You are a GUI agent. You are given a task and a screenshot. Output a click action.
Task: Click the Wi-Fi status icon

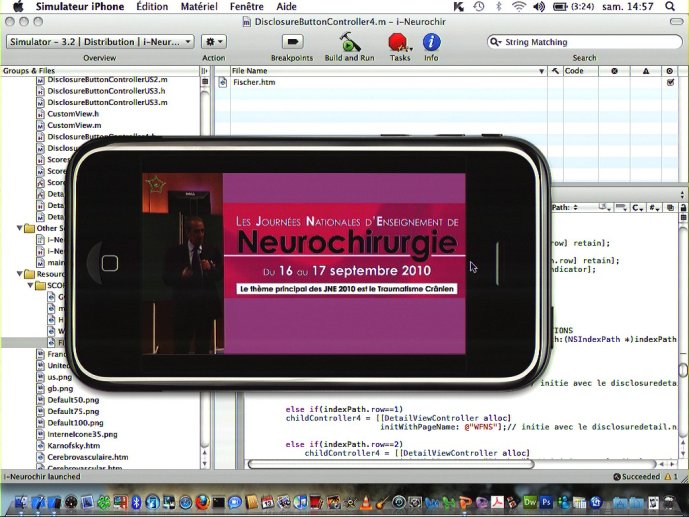[x=519, y=7]
